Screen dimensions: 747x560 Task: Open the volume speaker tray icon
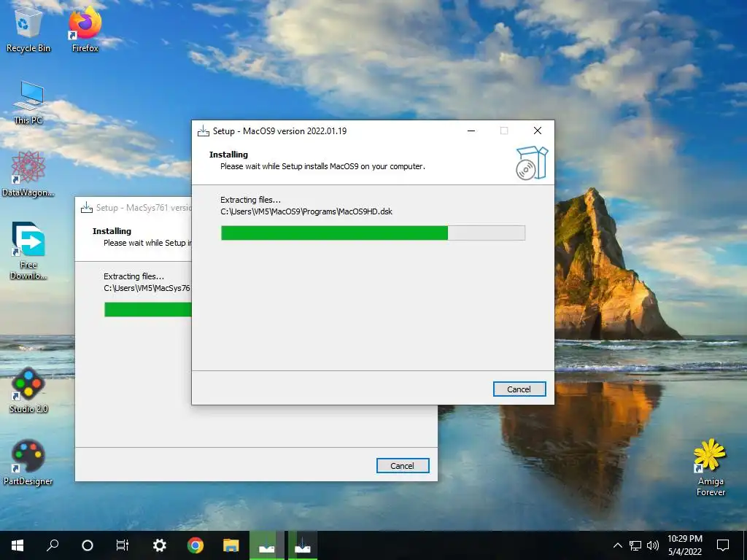point(653,545)
